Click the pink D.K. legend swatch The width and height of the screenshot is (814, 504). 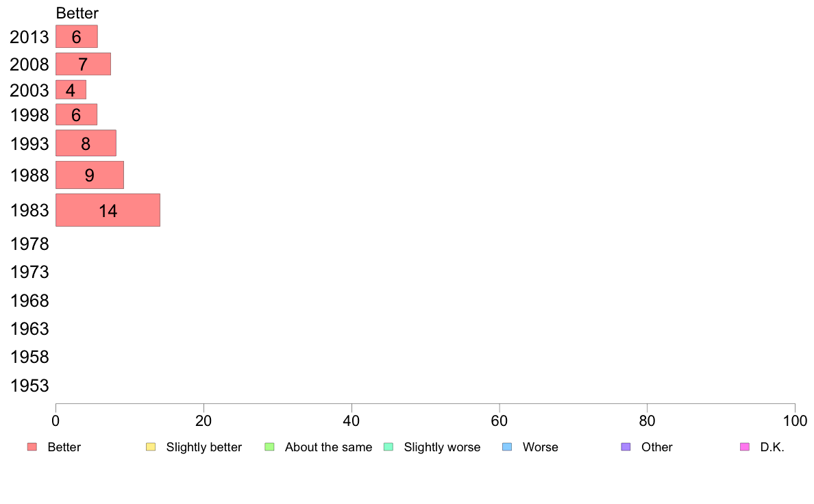(745, 447)
